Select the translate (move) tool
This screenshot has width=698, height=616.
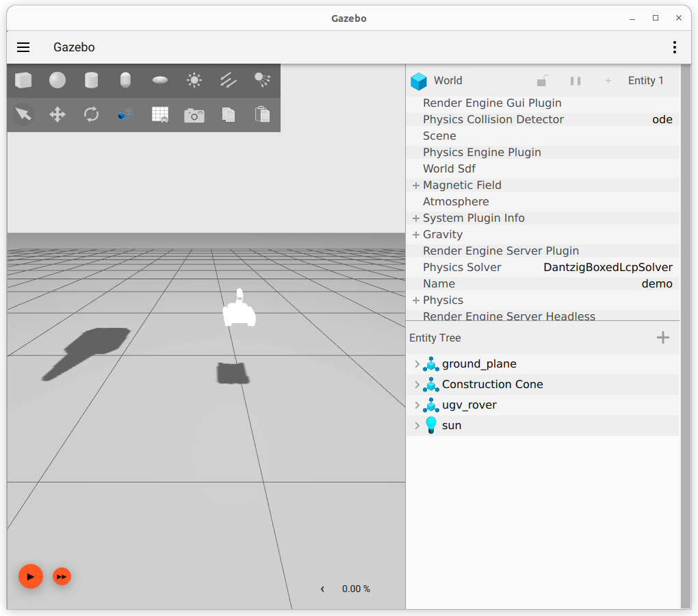tap(57, 114)
